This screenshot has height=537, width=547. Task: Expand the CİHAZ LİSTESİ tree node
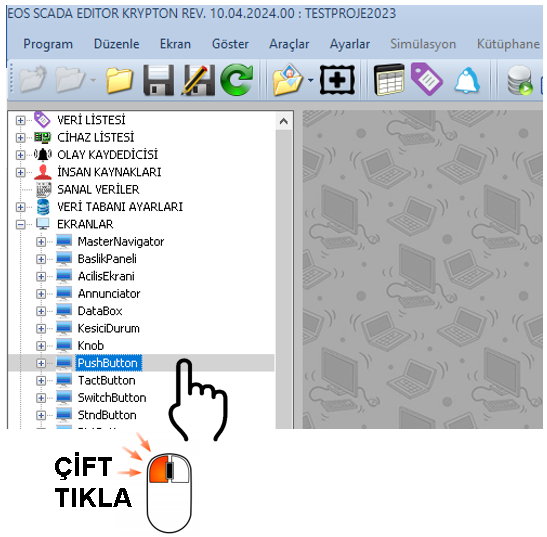20,138
